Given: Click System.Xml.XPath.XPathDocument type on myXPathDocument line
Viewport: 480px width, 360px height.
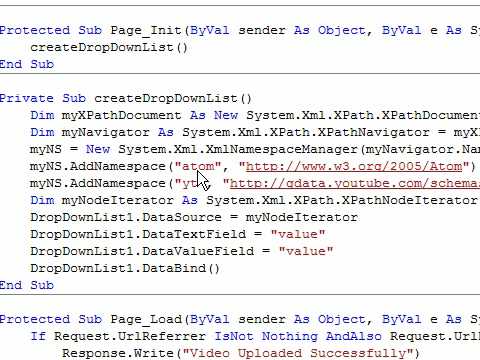Looking at the screenshot, I should (363, 115).
